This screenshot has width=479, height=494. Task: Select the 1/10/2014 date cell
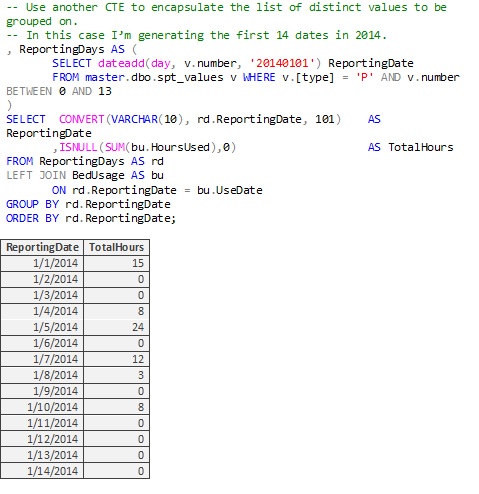(42, 407)
